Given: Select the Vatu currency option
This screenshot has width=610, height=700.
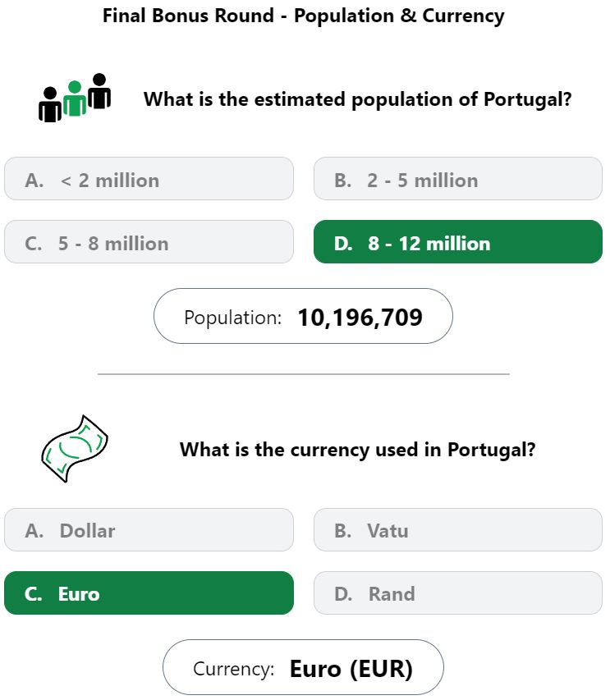Looking at the screenshot, I should point(458,529).
